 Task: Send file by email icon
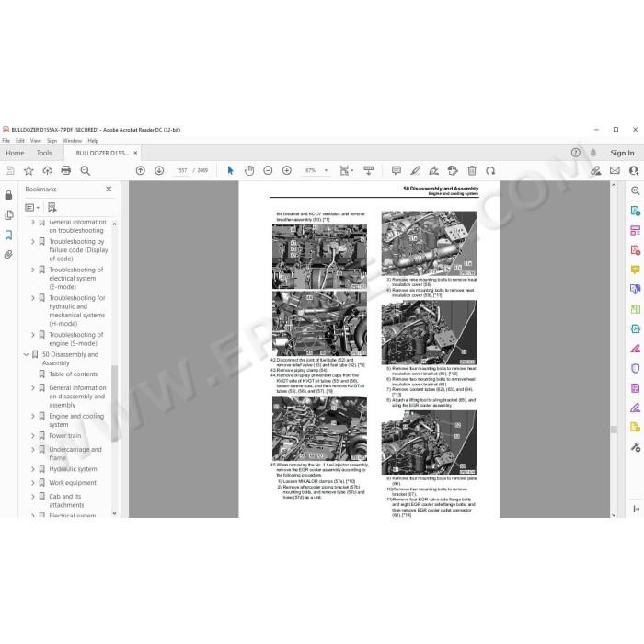point(615,170)
